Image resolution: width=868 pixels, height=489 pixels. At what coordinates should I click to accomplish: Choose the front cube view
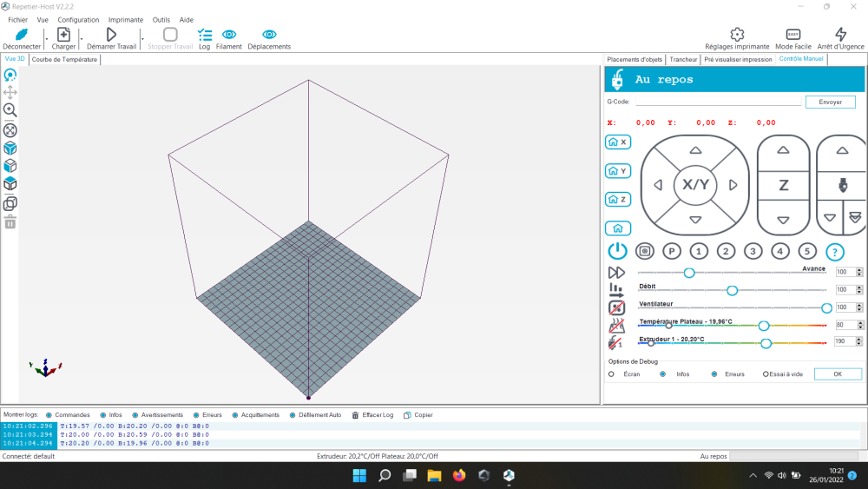[x=10, y=166]
